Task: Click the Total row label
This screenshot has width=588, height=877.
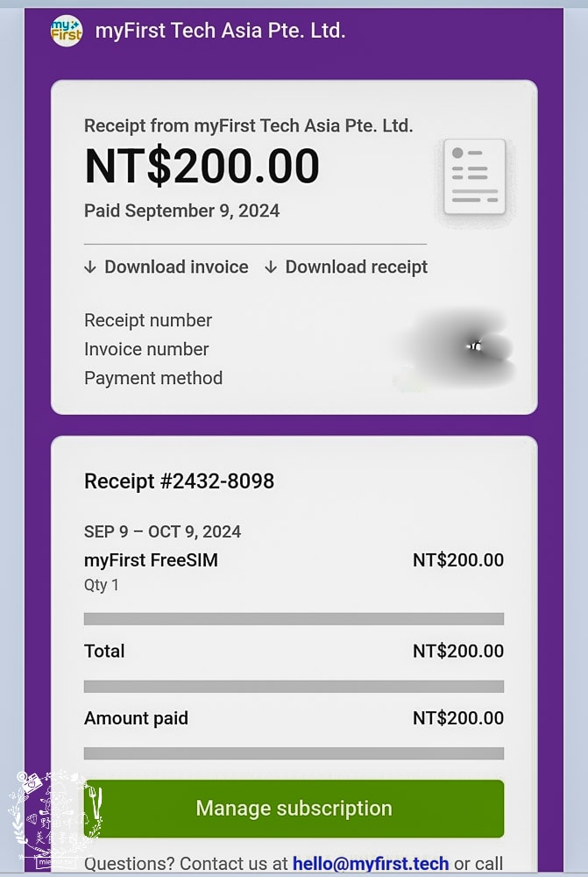Action: click(104, 651)
